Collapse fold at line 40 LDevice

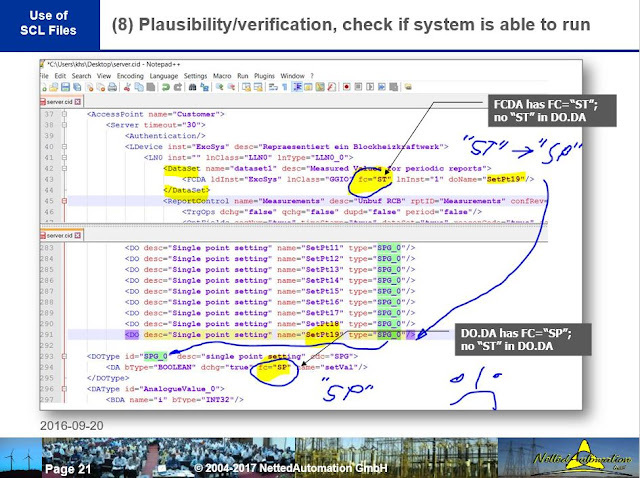tap(64, 147)
